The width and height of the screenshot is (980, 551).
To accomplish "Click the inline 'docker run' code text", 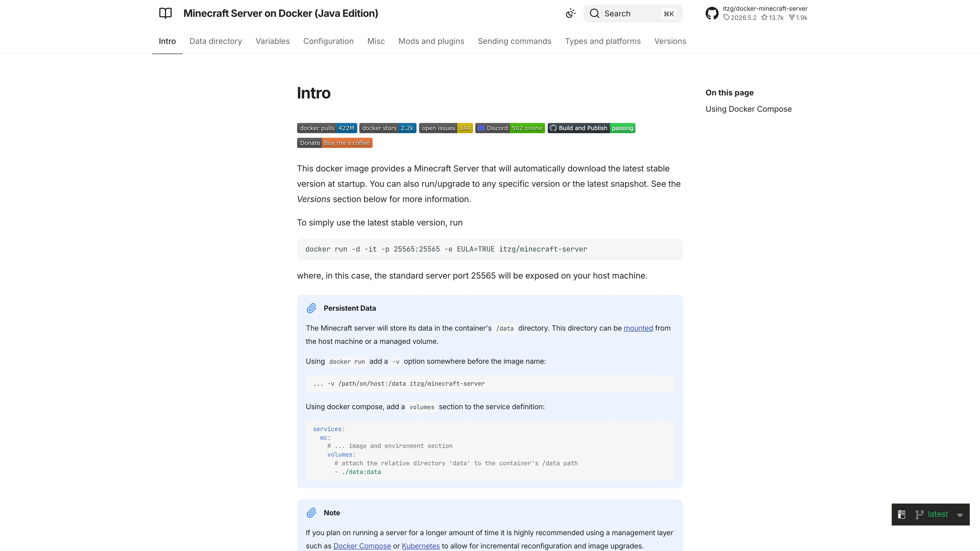I will tap(347, 362).
